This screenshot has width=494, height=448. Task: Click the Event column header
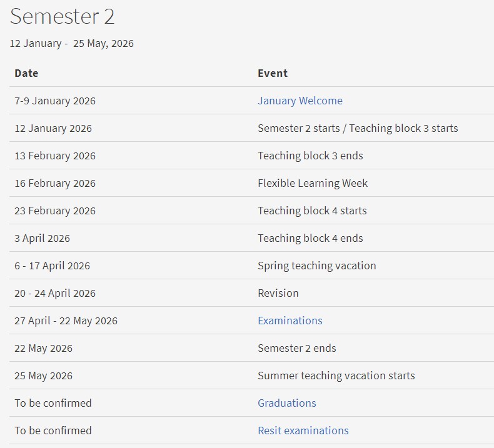(x=273, y=73)
